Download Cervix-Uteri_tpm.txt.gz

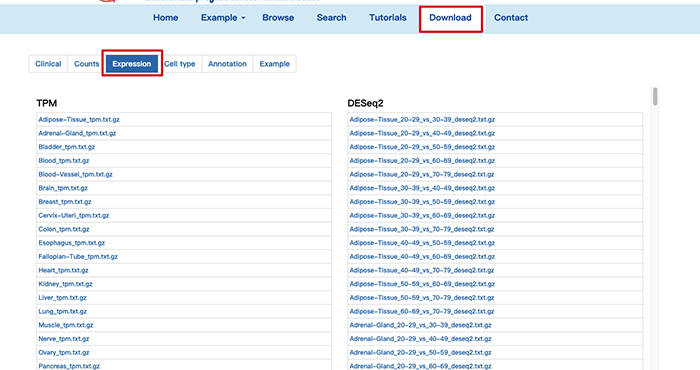pos(74,216)
